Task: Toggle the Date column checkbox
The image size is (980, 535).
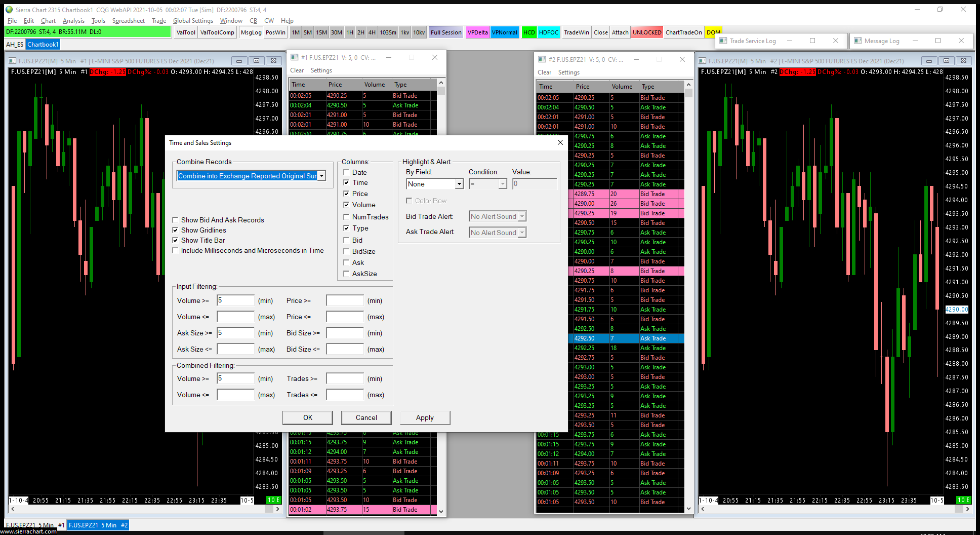Action: point(346,172)
